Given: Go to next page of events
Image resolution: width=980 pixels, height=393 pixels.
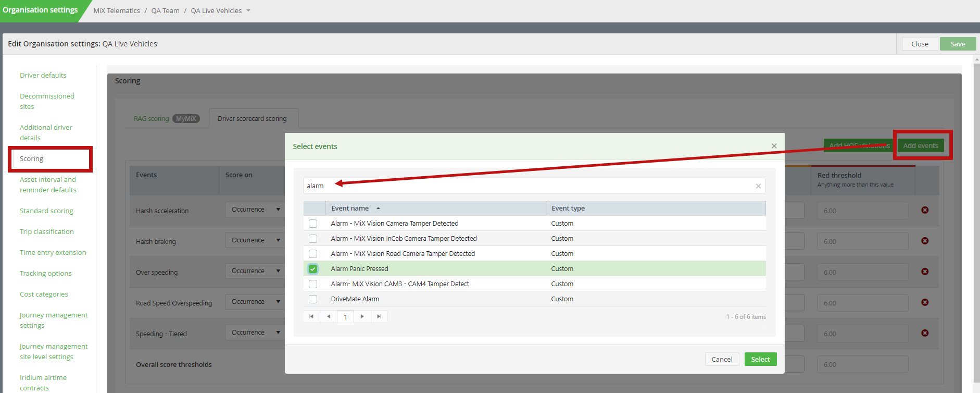Looking at the screenshot, I should pyautogui.click(x=362, y=316).
